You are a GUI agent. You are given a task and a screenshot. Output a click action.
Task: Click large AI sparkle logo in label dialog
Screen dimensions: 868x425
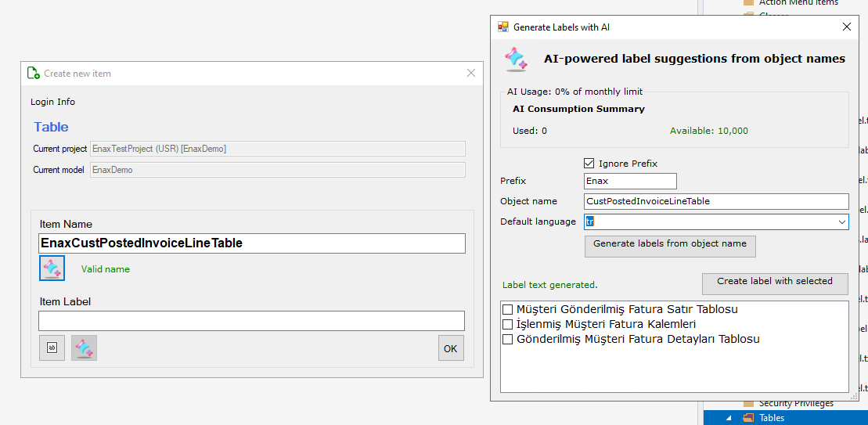[x=516, y=59]
